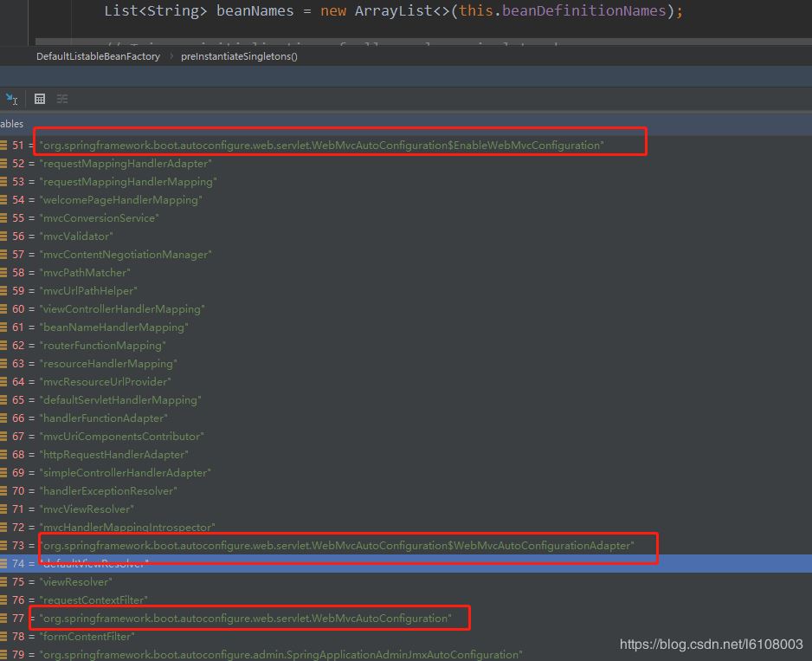Screen dimensions: 812x661
Task: Select entry 54 "welcomePageHandlerMapping"
Action: 121,199
